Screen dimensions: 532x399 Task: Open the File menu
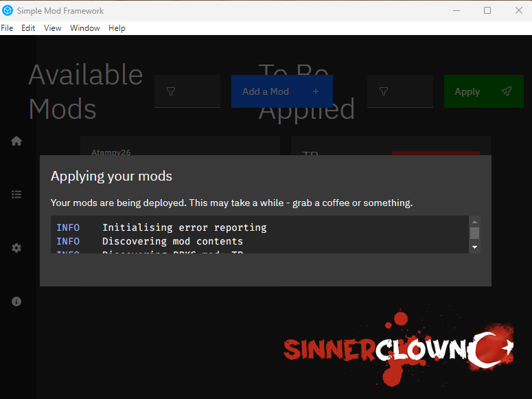pos(7,28)
